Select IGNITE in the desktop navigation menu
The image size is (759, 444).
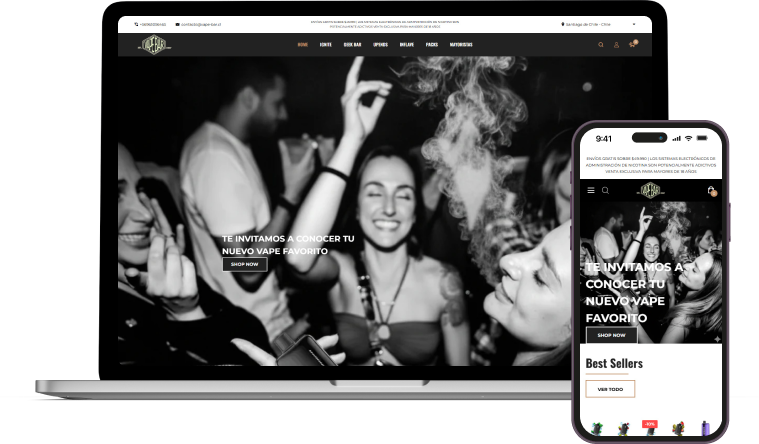(x=326, y=45)
